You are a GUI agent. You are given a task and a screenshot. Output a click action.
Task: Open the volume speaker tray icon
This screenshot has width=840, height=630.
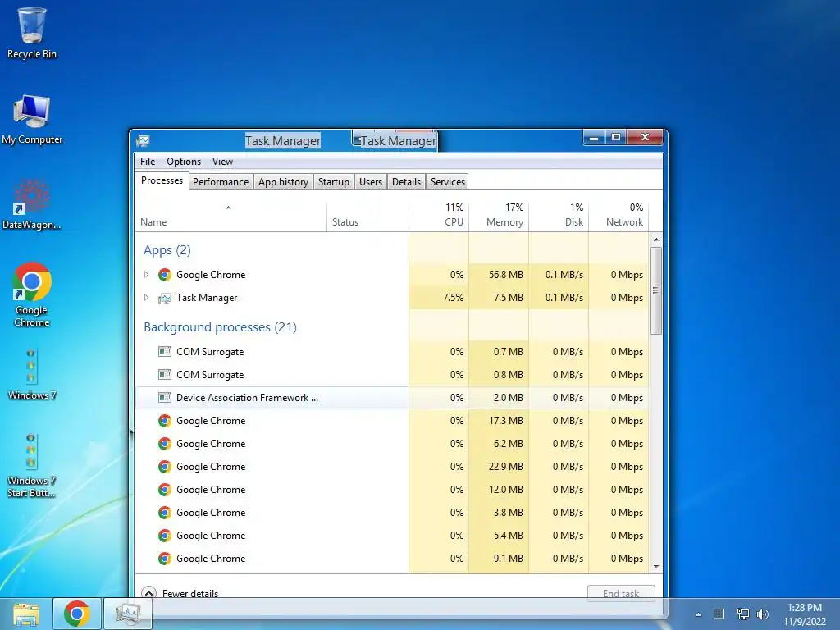pos(762,614)
